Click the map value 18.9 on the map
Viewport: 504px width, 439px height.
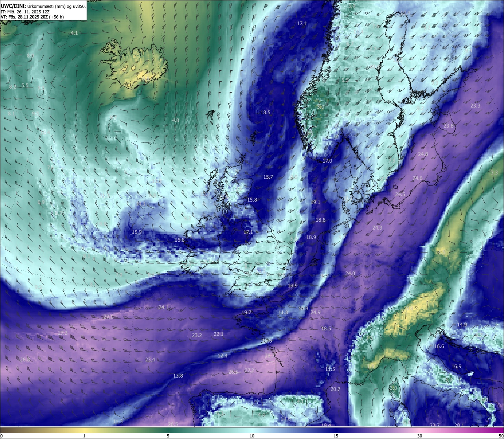click(x=311, y=237)
